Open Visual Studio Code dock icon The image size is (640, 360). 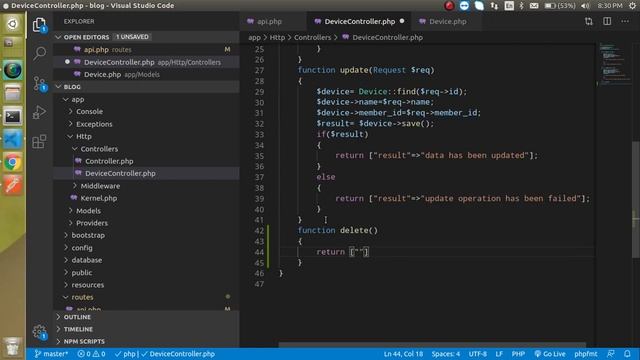[x=13, y=140]
